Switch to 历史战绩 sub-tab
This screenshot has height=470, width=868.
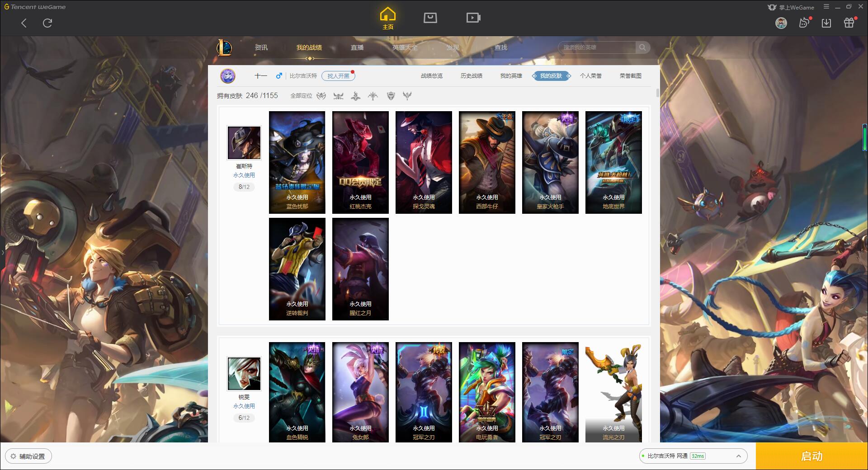[x=472, y=76]
